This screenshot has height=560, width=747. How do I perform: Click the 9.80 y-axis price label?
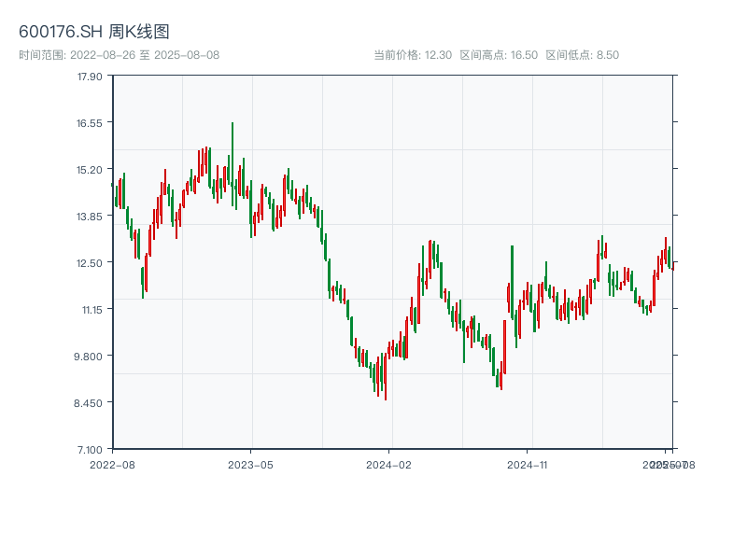pos(92,356)
